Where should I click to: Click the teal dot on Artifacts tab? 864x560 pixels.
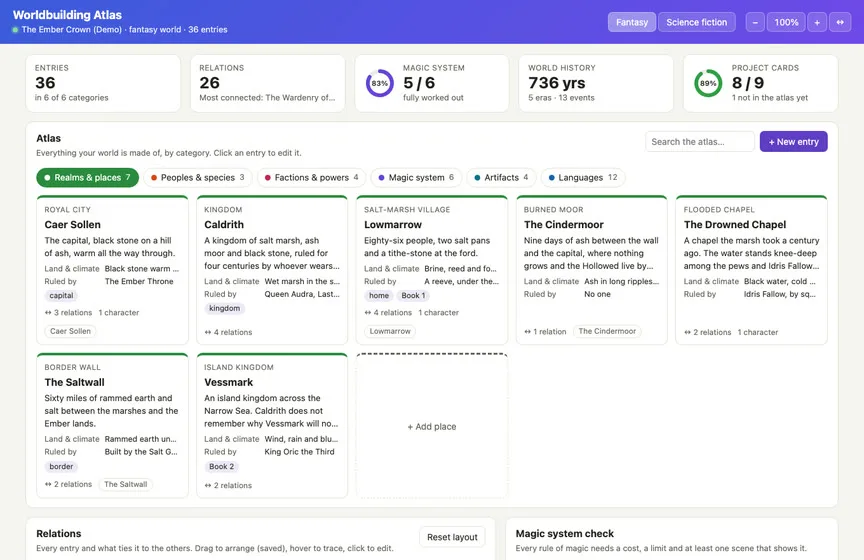pos(477,177)
